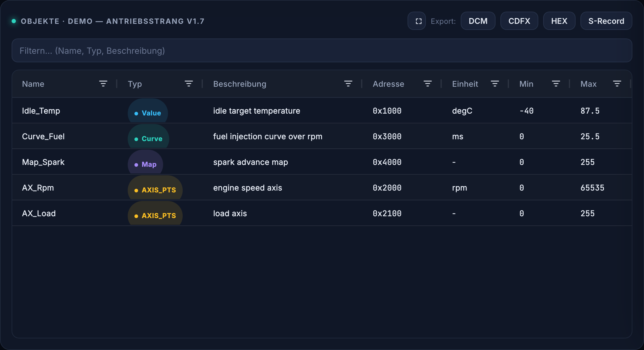
Task: Focus the Filtern search field
Action: coord(322,51)
